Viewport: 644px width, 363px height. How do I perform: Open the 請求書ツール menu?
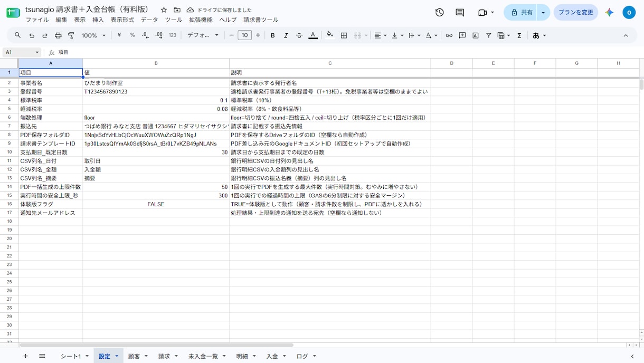tap(261, 20)
